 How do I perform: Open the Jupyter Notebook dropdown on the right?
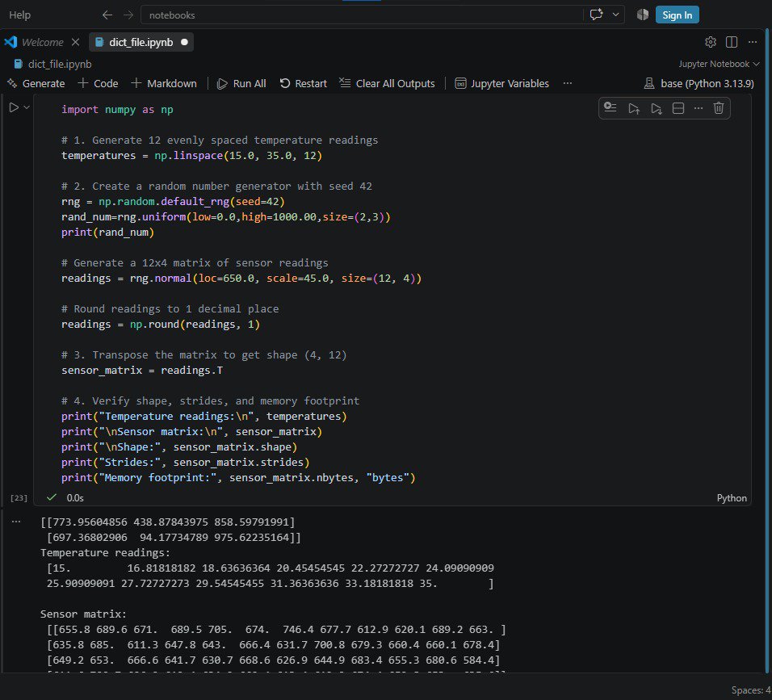pyautogui.click(x=719, y=64)
